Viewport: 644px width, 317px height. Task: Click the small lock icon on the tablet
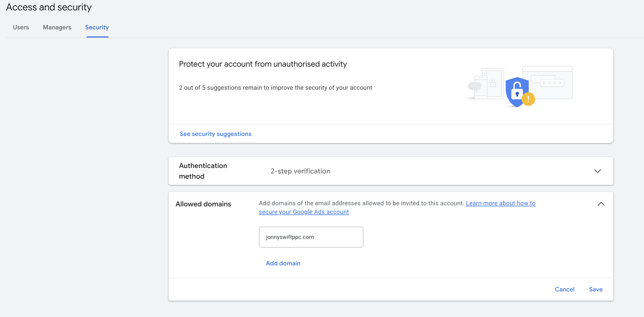pyautogui.click(x=494, y=84)
